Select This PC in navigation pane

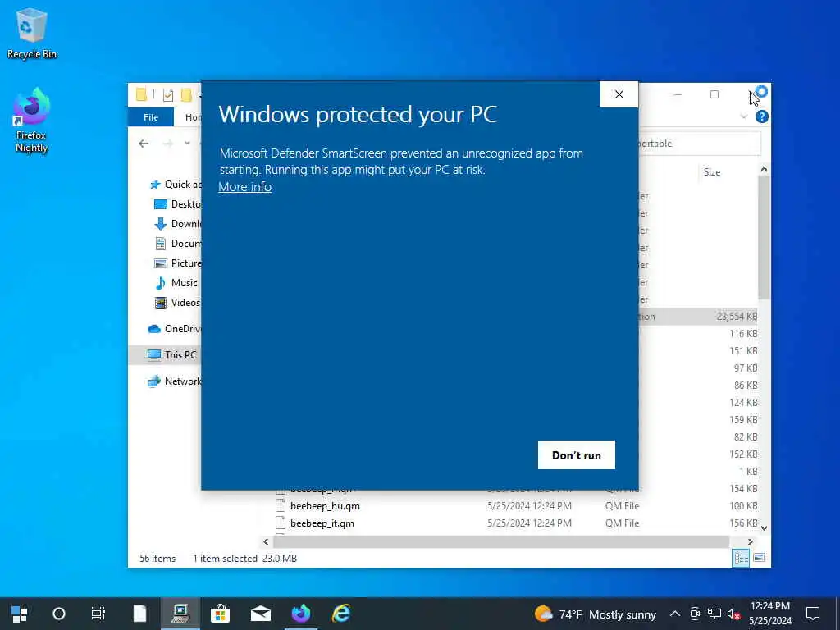point(165,354)
